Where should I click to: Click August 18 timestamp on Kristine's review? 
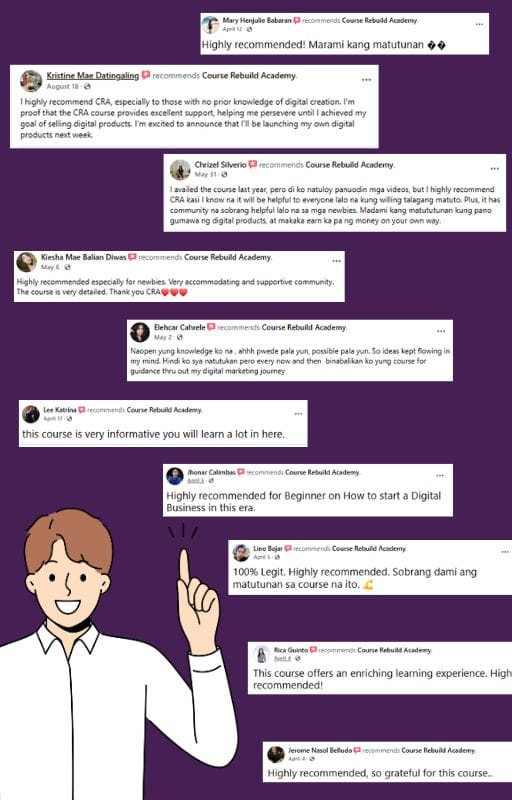pyautogui.click(x=63, y=86)
